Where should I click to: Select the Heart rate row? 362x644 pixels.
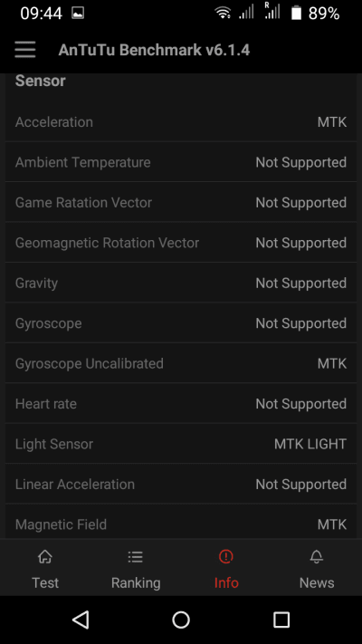tap(181, 404)
